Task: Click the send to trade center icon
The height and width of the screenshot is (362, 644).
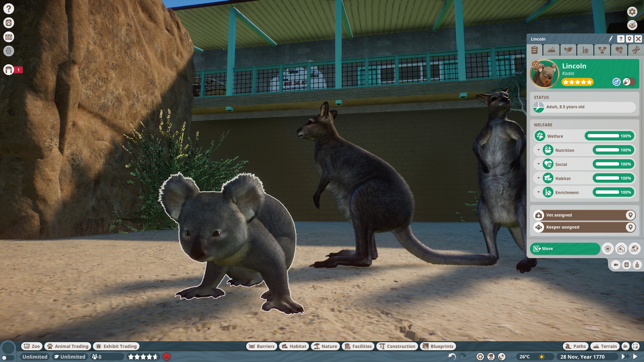Action: point(621,248)
